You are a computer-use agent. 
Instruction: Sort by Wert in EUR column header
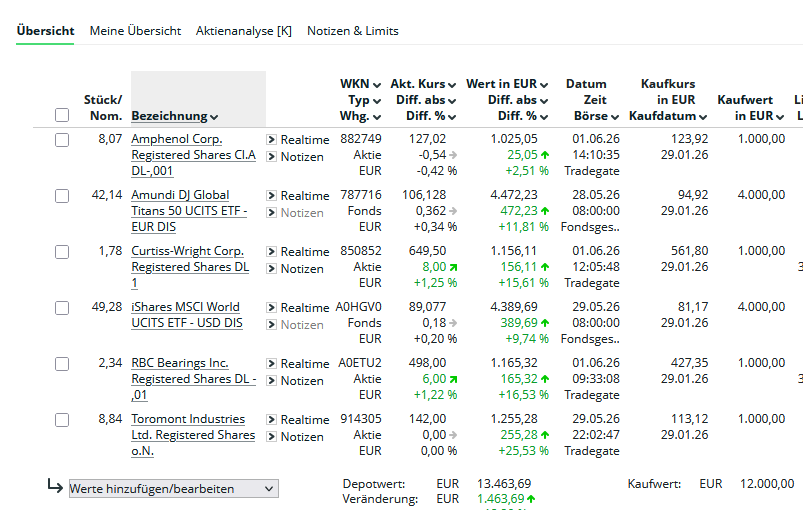click(507, 84)
